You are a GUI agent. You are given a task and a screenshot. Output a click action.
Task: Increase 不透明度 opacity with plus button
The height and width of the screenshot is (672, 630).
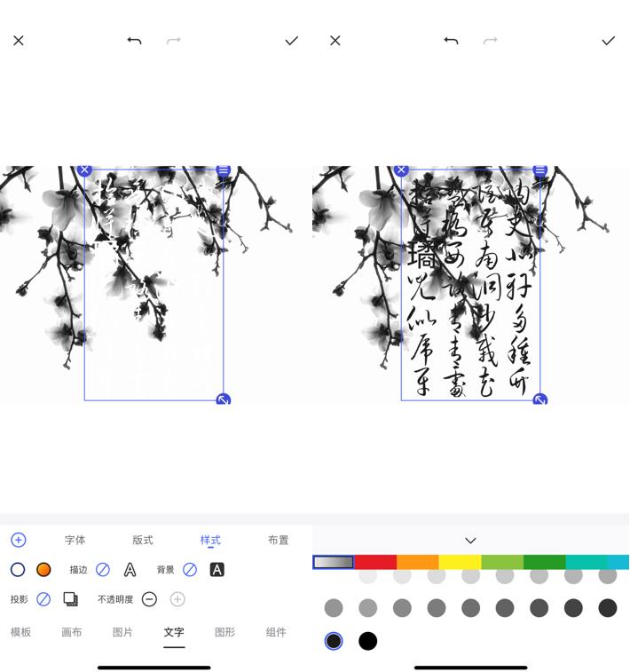(x=177, y=599)
